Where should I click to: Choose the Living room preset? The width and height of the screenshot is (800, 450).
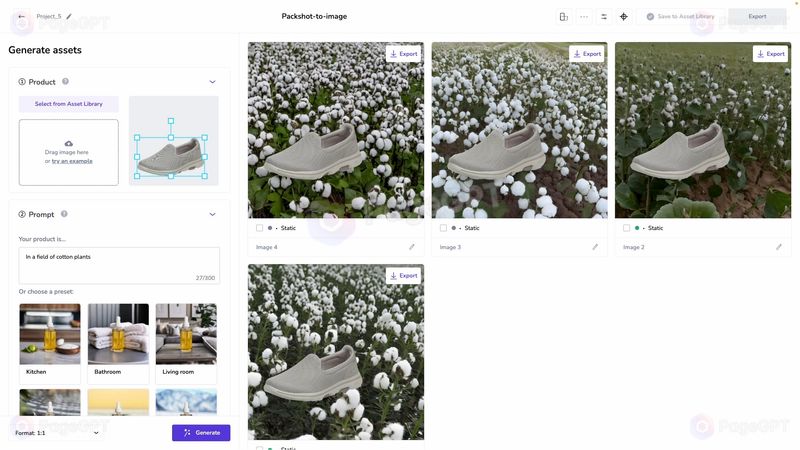[186, 342]
